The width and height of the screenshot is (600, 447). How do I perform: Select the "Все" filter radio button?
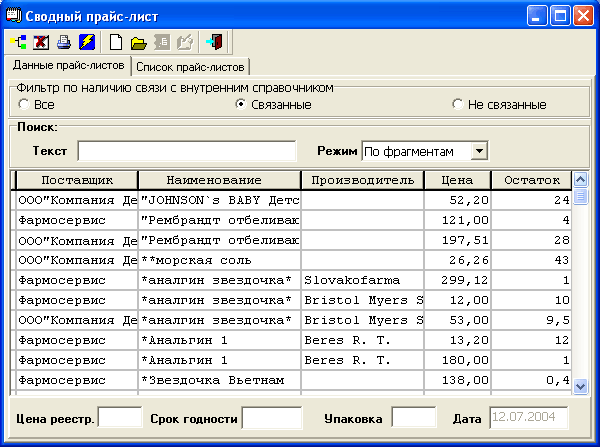click(24, 105)
